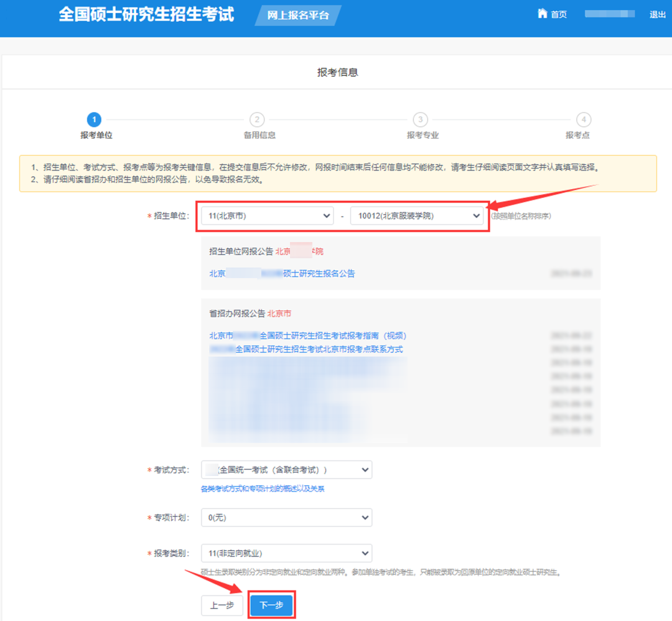Click the 网上报名平台 badge in the header
672x621 pixels.
pyautogui.click(x=297, y=15)
